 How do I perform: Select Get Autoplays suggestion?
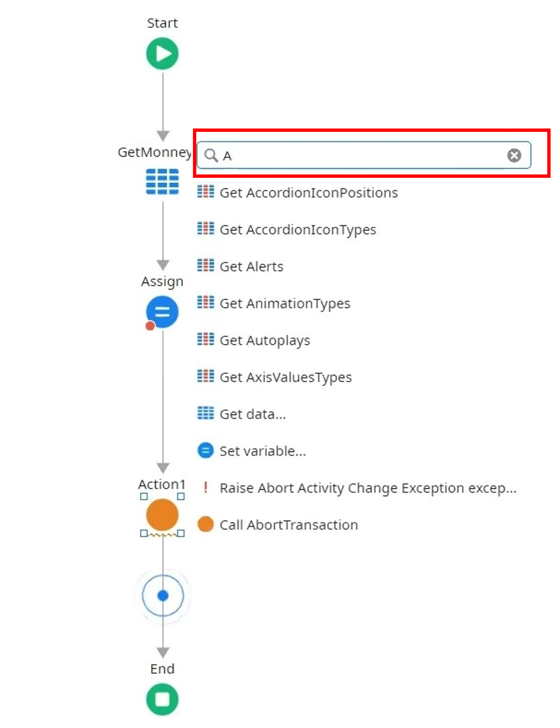click(x=265, y=341)
